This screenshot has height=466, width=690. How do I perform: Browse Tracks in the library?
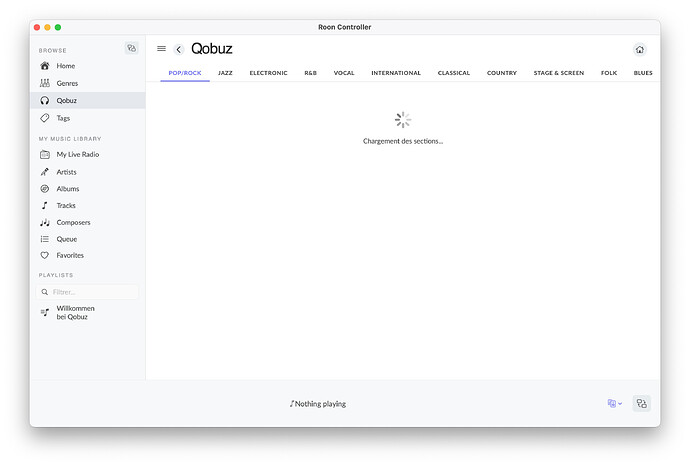[x=88, y=205]
